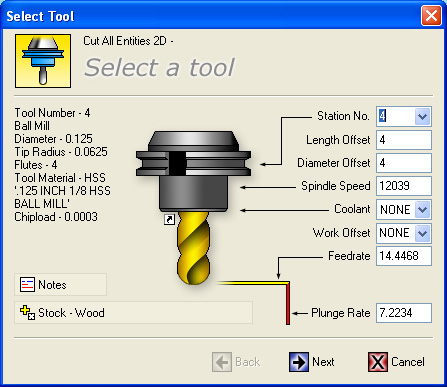Click the 'Diameter - 0.125' text
The image size is (447, 387).
tap(53, 139)
